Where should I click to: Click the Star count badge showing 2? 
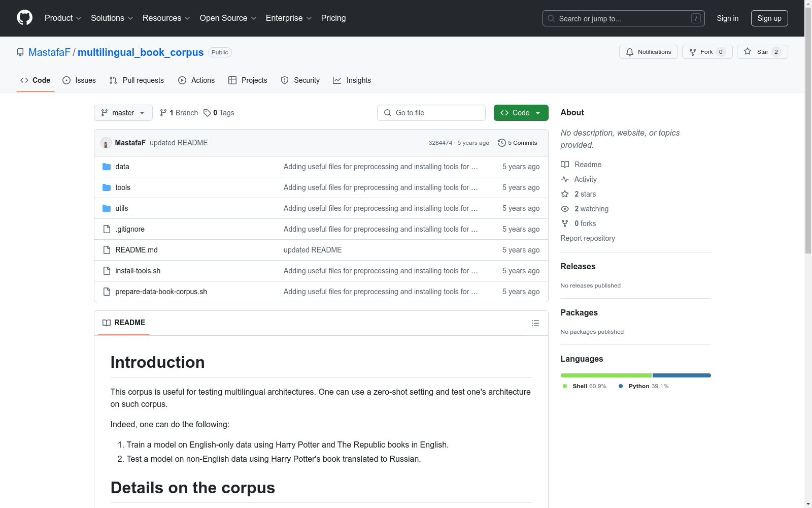coord(776,52)
